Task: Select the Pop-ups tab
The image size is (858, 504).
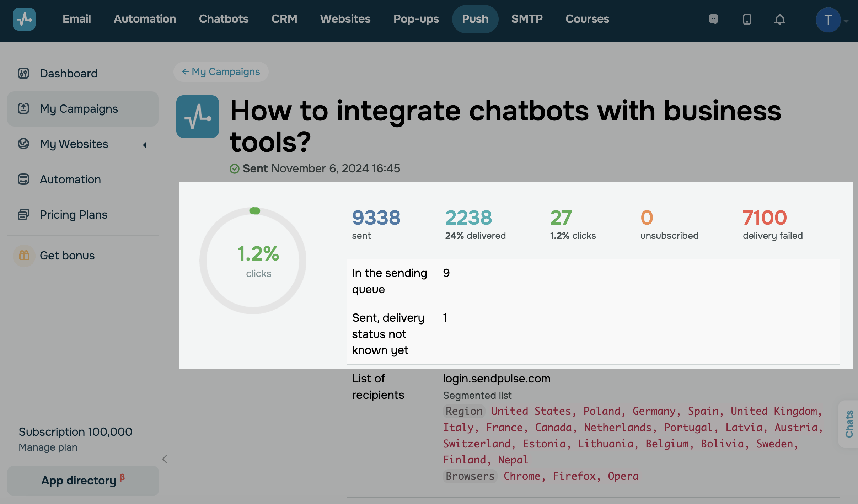Action: pos(416,19)
